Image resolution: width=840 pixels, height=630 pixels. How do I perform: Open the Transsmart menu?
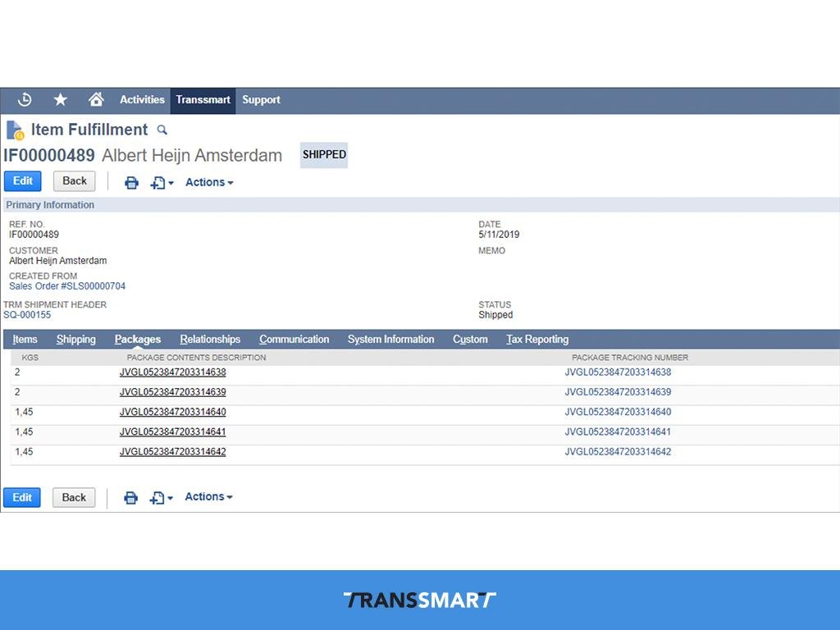click(203, 100)
